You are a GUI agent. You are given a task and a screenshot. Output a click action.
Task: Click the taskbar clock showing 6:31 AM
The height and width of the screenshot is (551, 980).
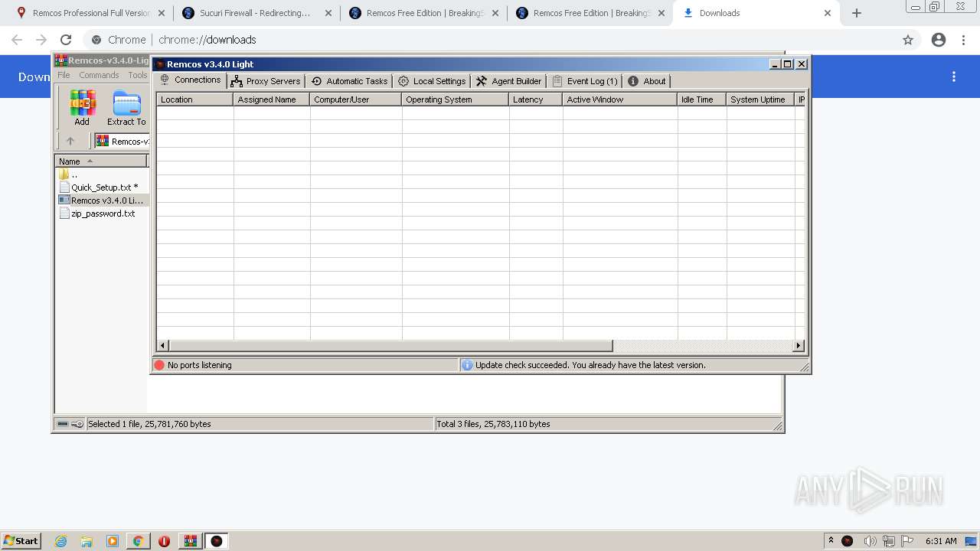[x=941, y=541]
